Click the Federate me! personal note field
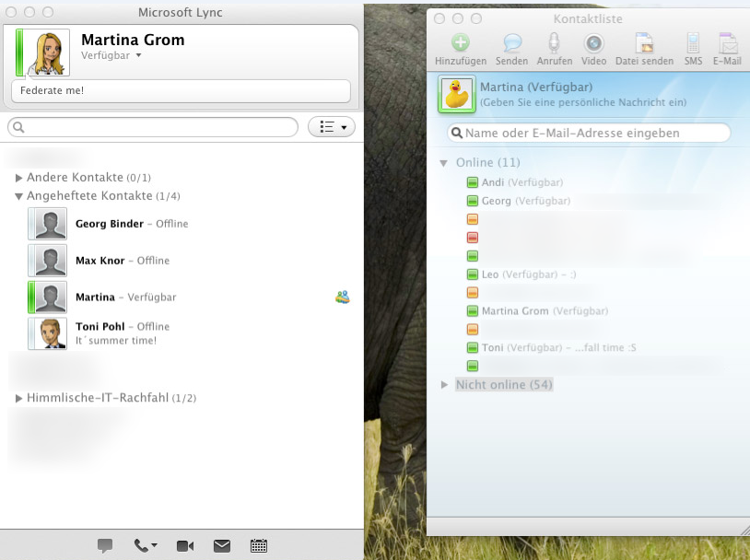Screen dimensions: 750x560 coord(181,90)
